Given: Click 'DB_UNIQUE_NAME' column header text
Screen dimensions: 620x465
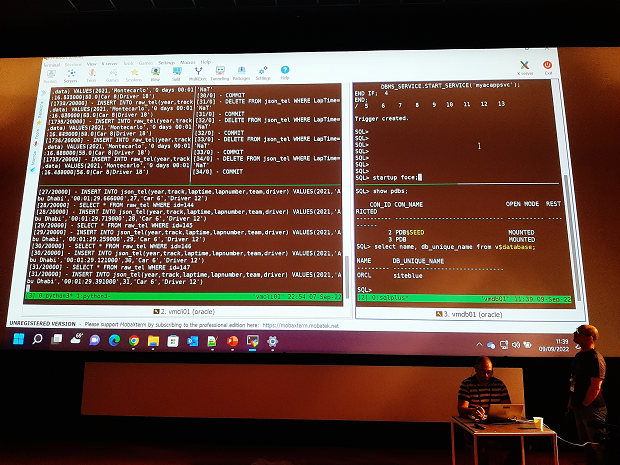Looking at the screenshot, I should [x=418, y=261].
